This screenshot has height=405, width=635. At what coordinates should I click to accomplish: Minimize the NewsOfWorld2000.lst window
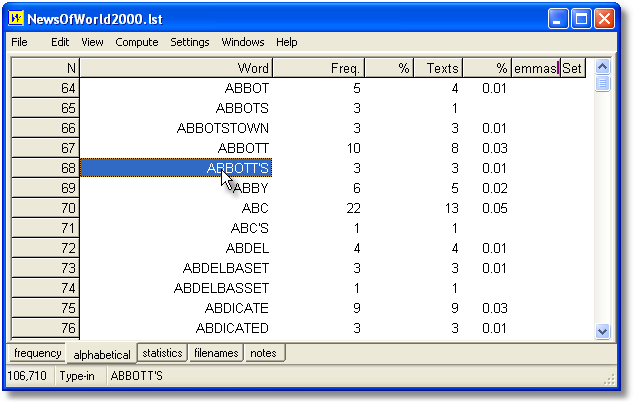(x=558, y=19)
